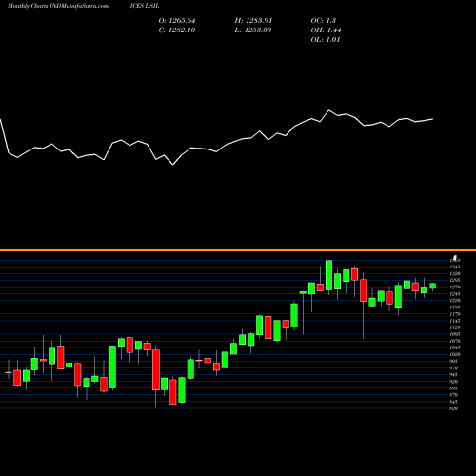Screen dimensions: 476x476
Task: Click the 1095 price axis label
Action: tap(455, 334)
